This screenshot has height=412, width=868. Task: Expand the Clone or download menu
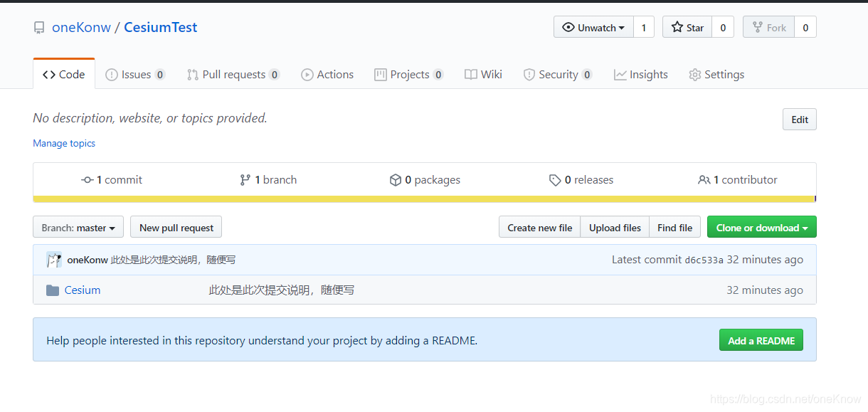(762, 228)
